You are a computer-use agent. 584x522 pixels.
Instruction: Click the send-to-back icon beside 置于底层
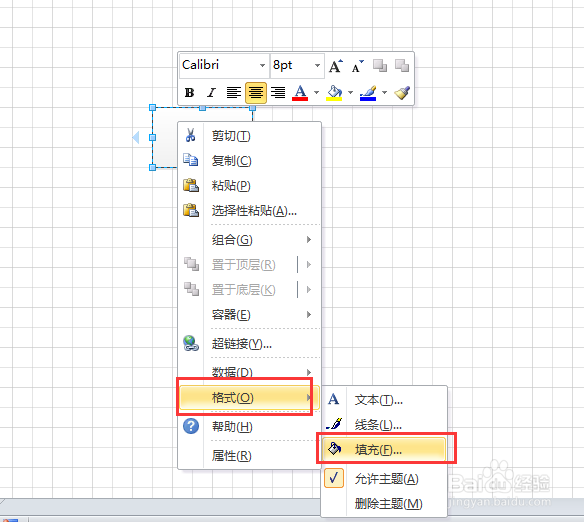point(191,289)
